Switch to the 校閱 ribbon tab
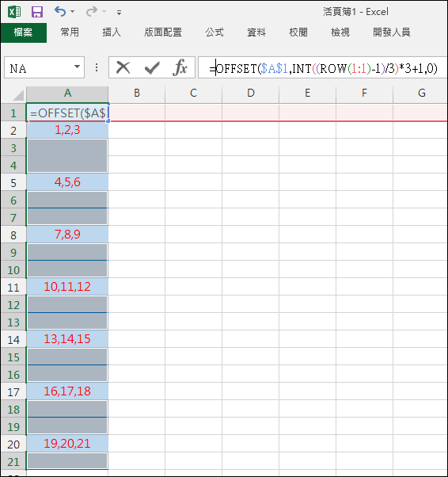 point(298,32)
